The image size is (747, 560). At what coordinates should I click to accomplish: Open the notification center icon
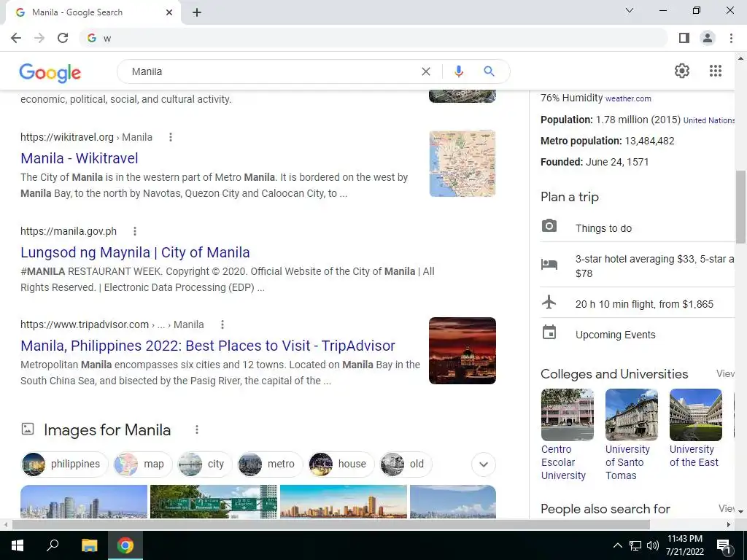pos(723,546)
